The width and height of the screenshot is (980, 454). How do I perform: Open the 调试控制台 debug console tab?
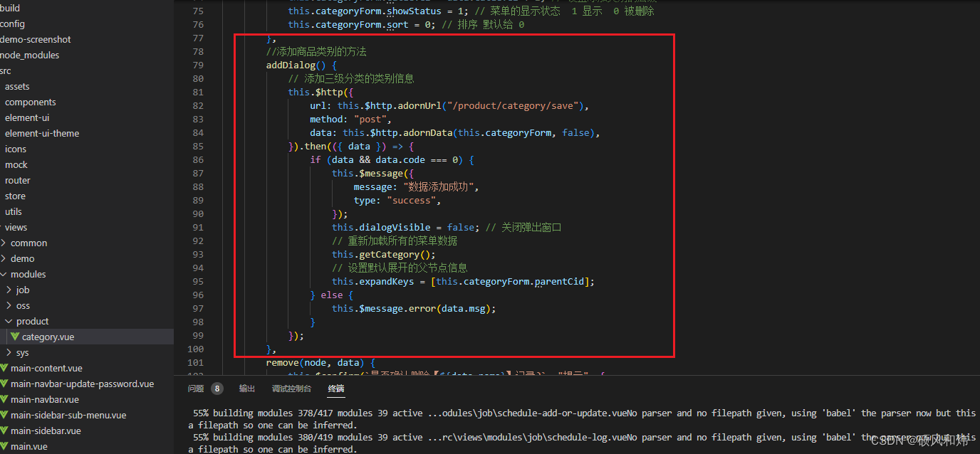[x=291, y=389]
